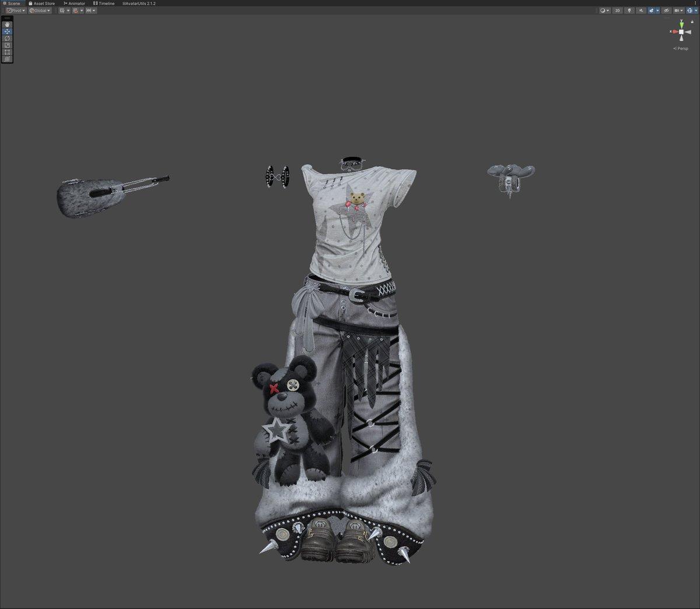Open the Scene tab
This screenshot has height=609, width=700.
click(12, 3)
